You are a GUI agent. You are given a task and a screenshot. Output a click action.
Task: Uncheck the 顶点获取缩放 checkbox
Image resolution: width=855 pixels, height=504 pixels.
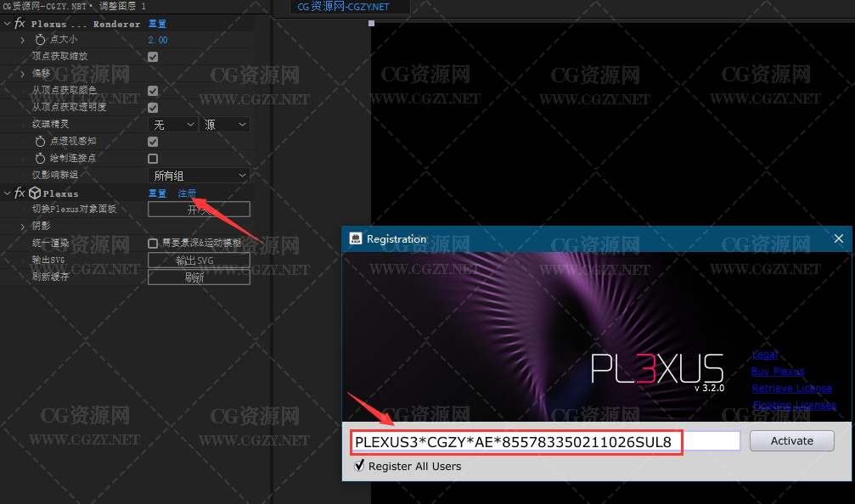pyautogui.click(x=153, y=57)
